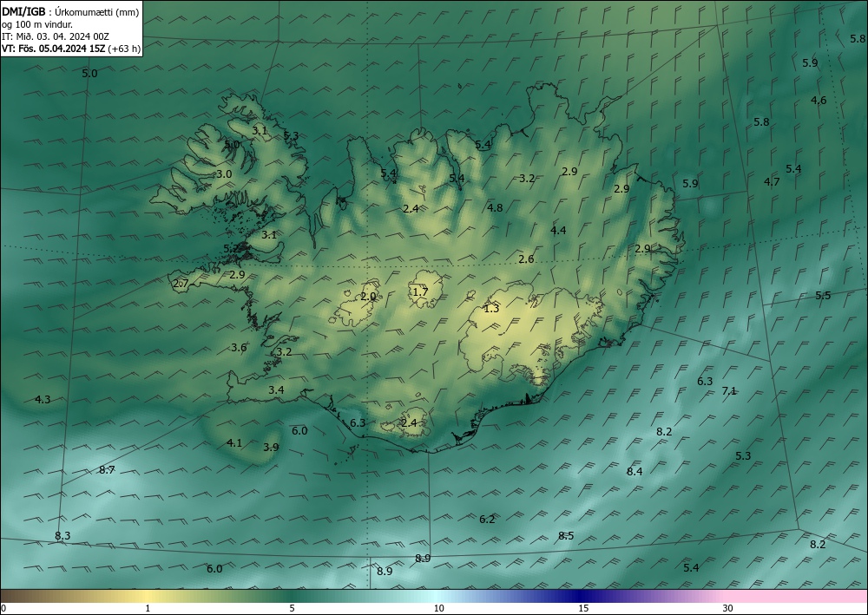This screenshot has height=615, width=868.
Task: Click the 8.4 value label
Action: (x=635, y=471)
